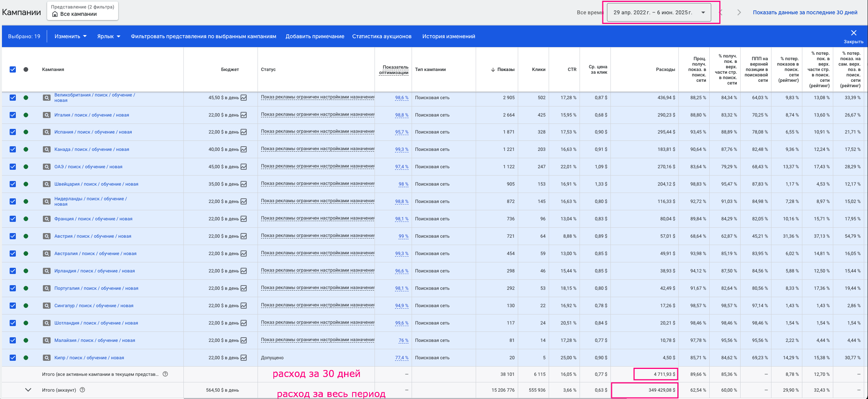Click the budget edit icon on Малайзия row
Viewport: 868px width, 399px height.
point(243,340)
